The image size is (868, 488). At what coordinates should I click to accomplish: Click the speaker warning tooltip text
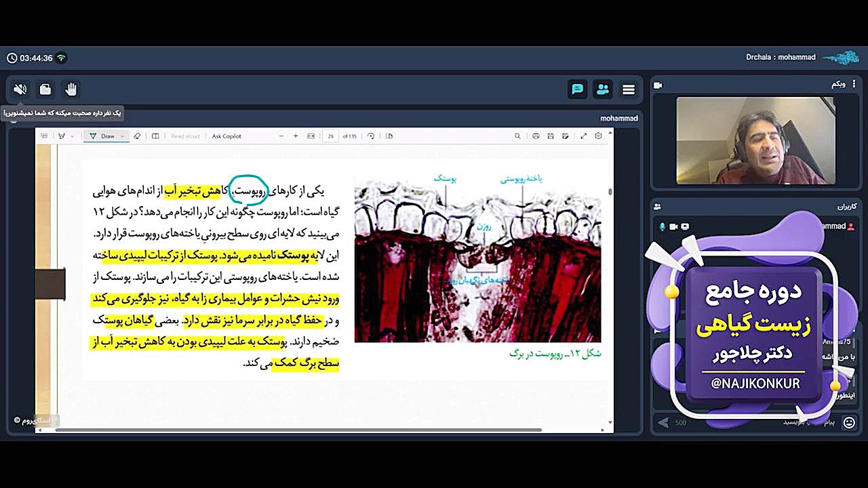point(63,113)
